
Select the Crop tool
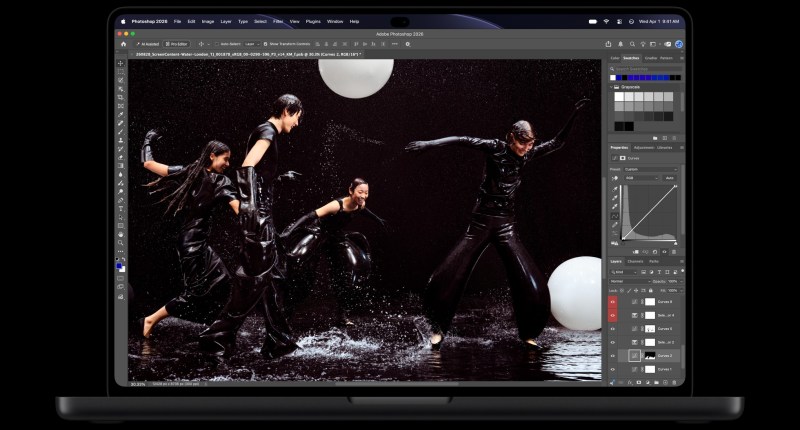pyautogui.click(x=121, y=98)
